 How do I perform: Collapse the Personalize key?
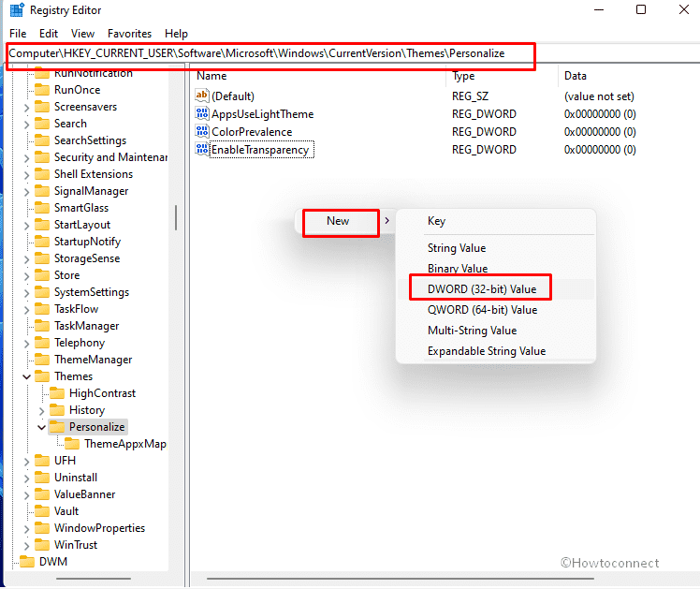41,427
